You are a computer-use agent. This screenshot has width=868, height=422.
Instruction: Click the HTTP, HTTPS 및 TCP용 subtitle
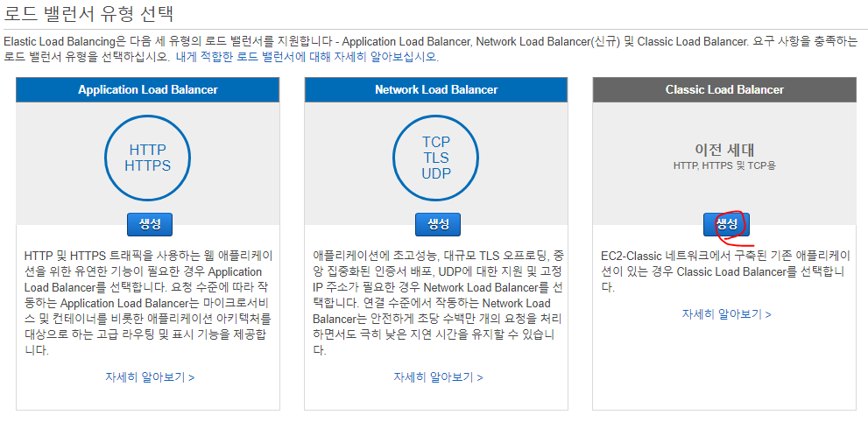[724, 166]
